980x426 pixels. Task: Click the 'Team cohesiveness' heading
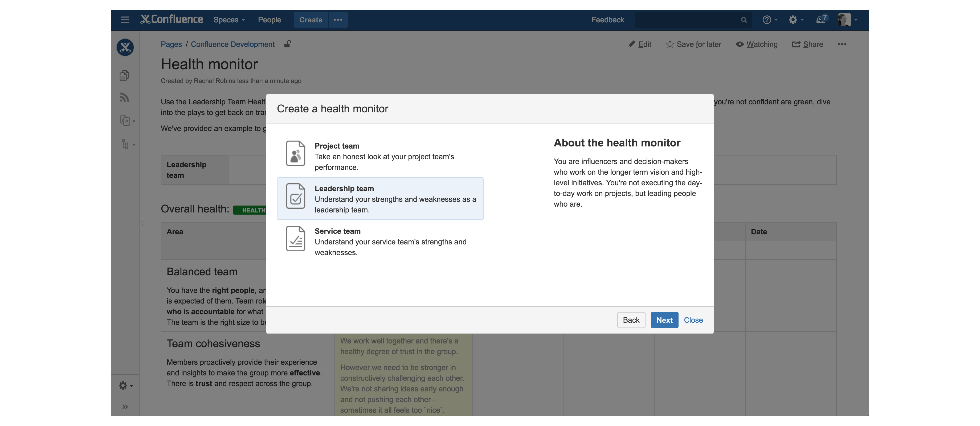(x=213, y=344)
